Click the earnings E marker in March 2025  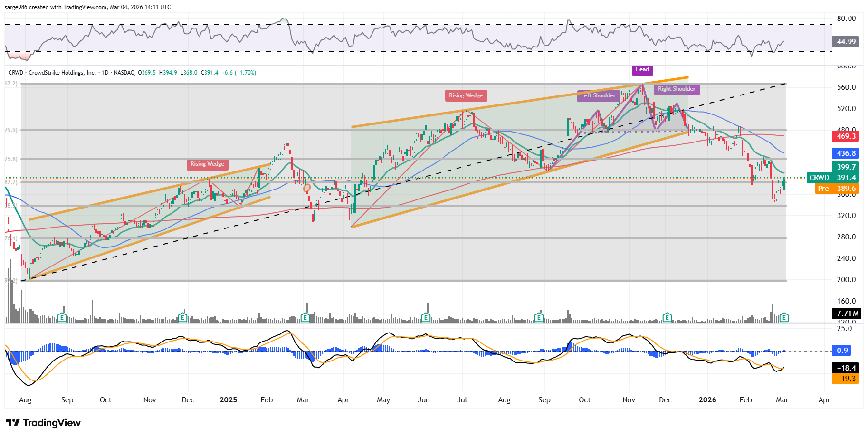(x=305, y=317)
